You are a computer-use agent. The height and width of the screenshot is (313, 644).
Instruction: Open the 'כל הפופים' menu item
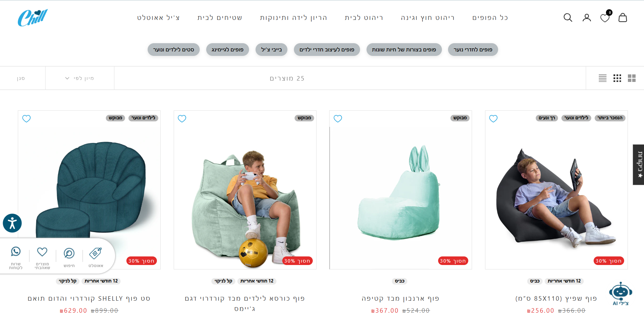[490, 17]
